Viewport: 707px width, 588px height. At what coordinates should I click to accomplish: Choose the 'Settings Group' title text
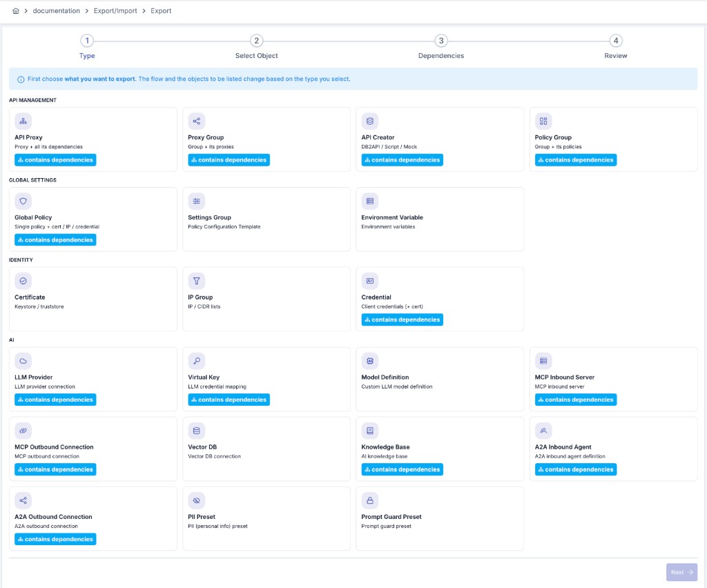pos(210,217)
